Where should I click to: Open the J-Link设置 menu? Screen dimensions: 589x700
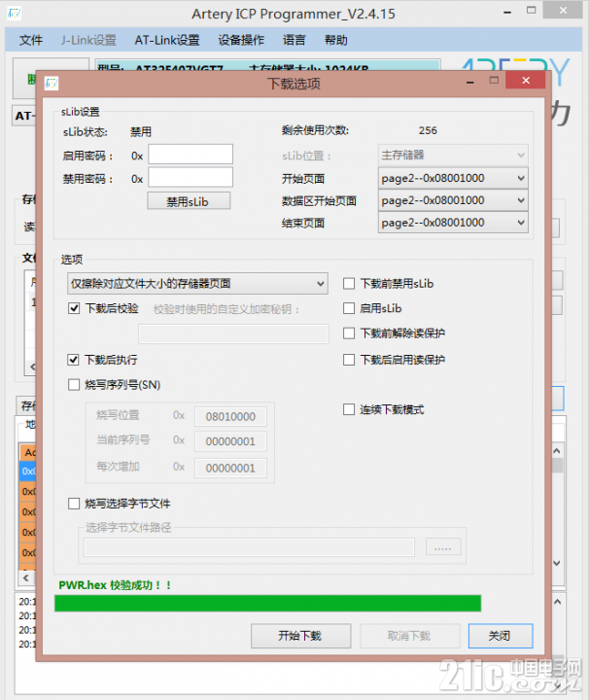click(88, 40)
